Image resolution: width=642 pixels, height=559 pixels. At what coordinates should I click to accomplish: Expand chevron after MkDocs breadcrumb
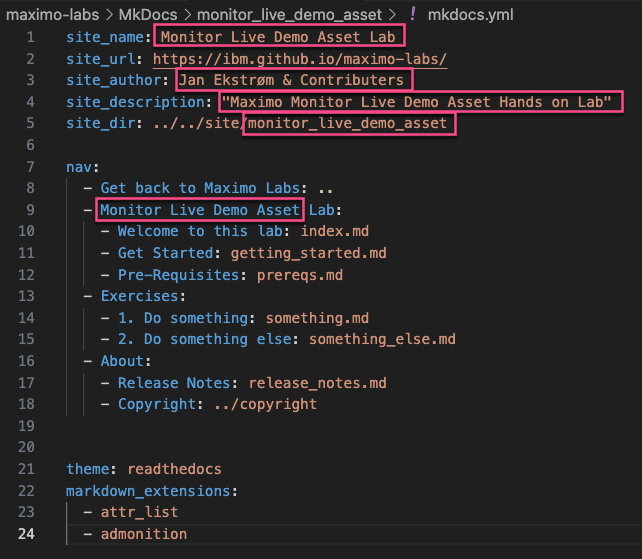click(188, 15)
